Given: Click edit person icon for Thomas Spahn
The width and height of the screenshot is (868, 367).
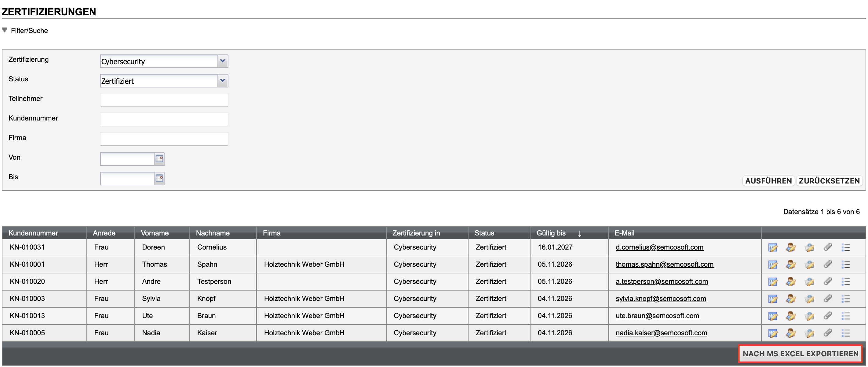Looking at the screenshot, I should click(791, 265).
